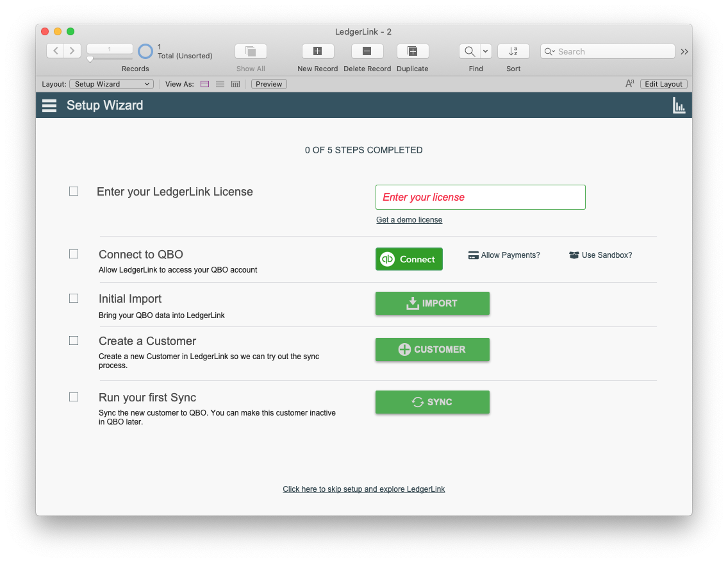Screen dimensions: 728x563
Task: Click the Use Sandbox? label
Action: pos(607,255)
